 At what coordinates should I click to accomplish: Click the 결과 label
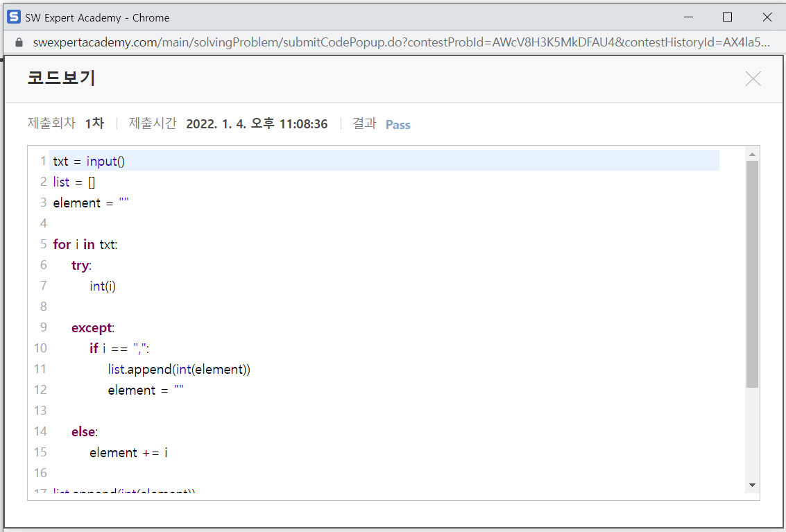[364, 123]
